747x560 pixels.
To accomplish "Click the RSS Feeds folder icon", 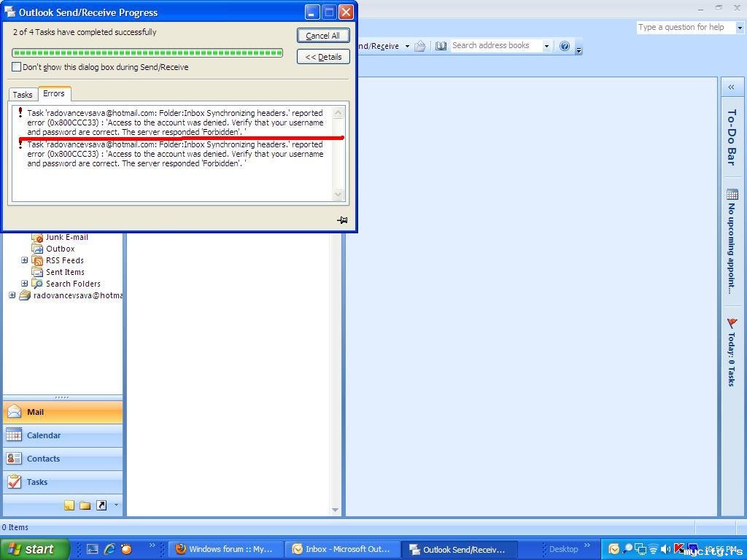I will click(37, 260).
